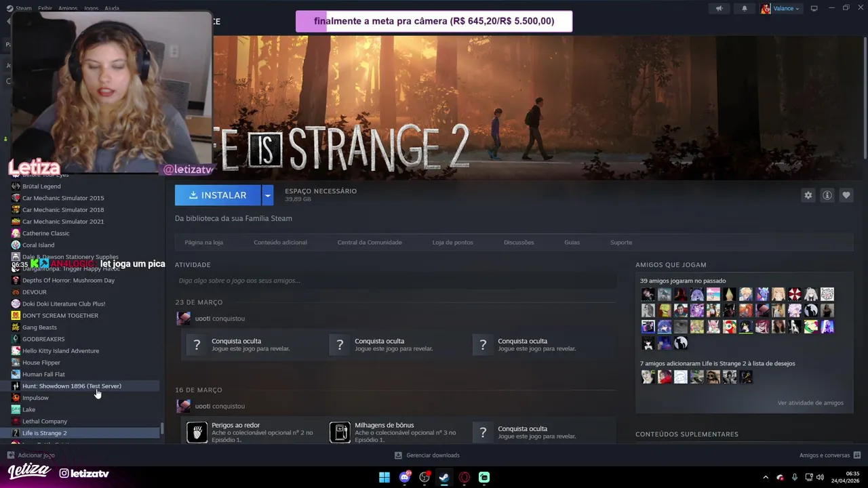868x488 pixels.
Task: Open the install options dropdown arrow
Action: coord(268,195)
